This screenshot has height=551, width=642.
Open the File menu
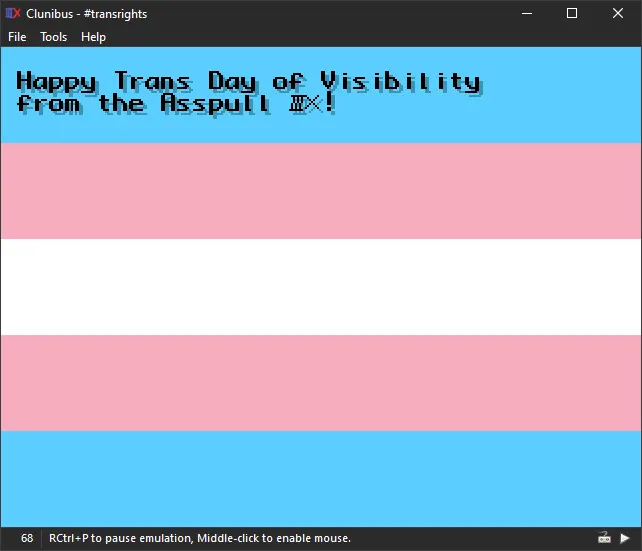pyautogui.click(x=17, y=37)
